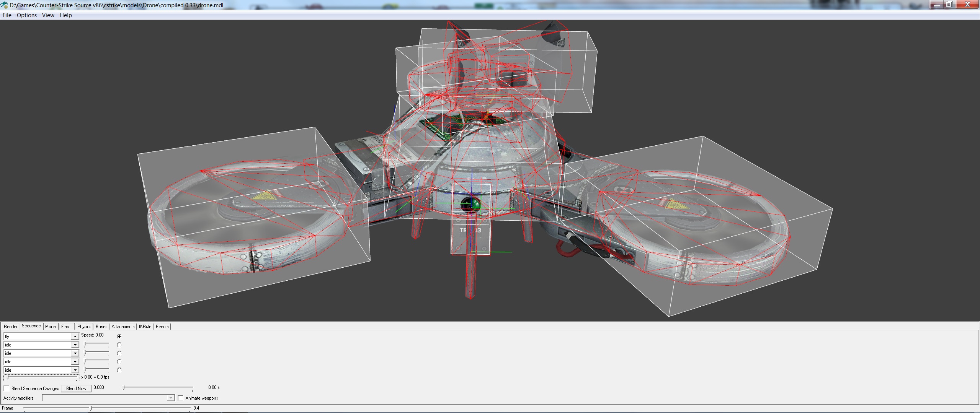
Task: Open the Options menu
Action: pos(27,15)
